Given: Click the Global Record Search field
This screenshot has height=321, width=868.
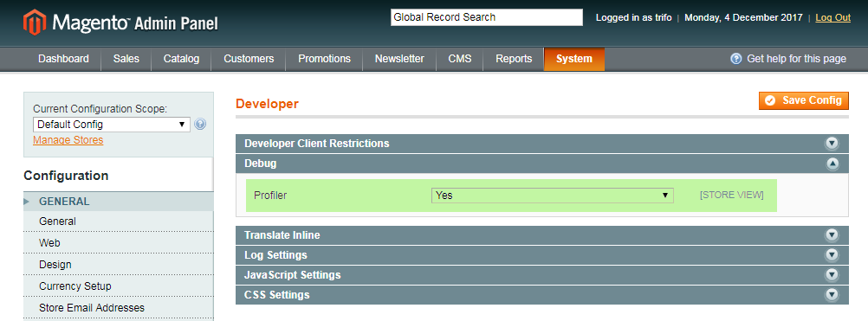Looking at the screenshot, I should [x=487, y=17].
